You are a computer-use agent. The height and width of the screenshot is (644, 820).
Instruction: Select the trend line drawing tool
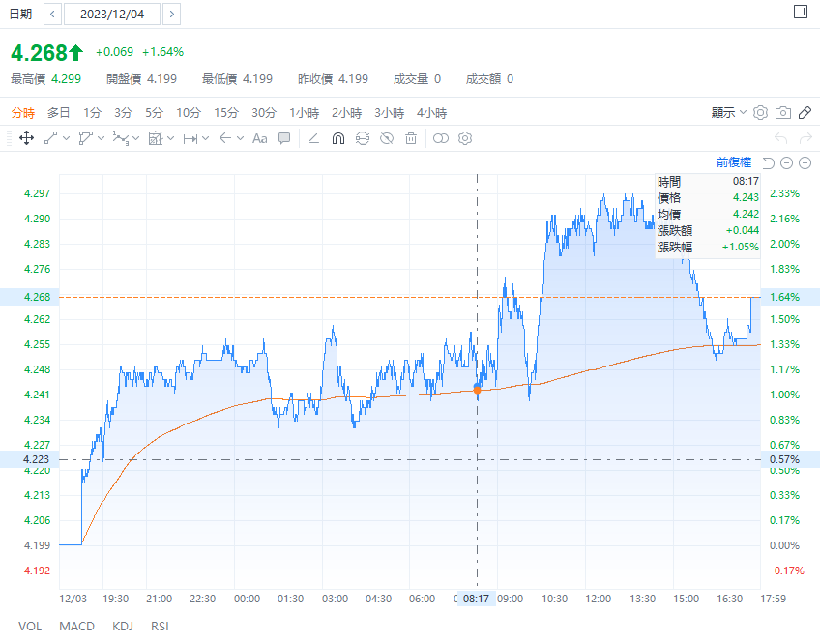[50, 138]
